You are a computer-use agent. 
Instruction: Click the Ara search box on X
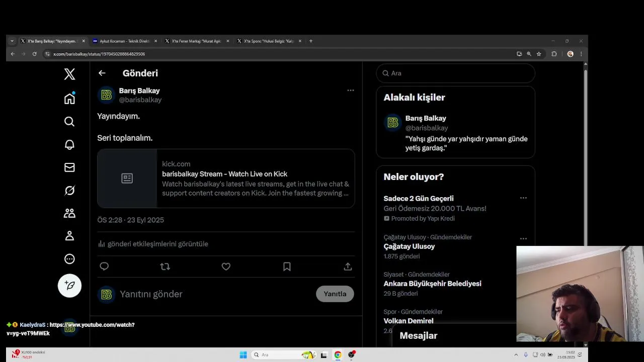tap(455, 73)
